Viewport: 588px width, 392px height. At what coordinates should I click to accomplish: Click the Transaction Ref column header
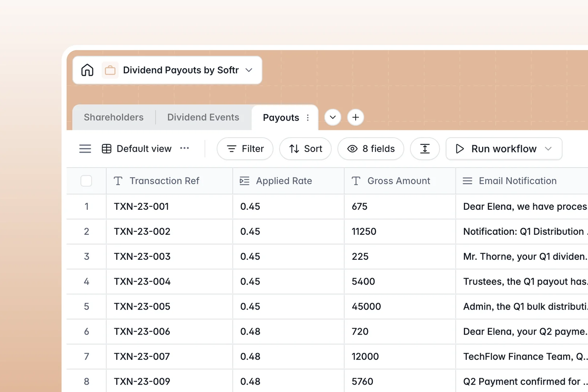coord(169,181)
